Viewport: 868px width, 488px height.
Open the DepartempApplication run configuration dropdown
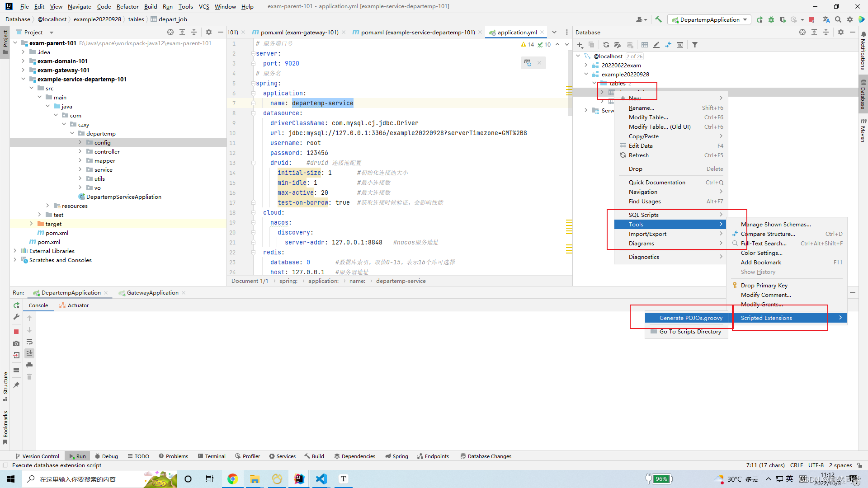709,19
